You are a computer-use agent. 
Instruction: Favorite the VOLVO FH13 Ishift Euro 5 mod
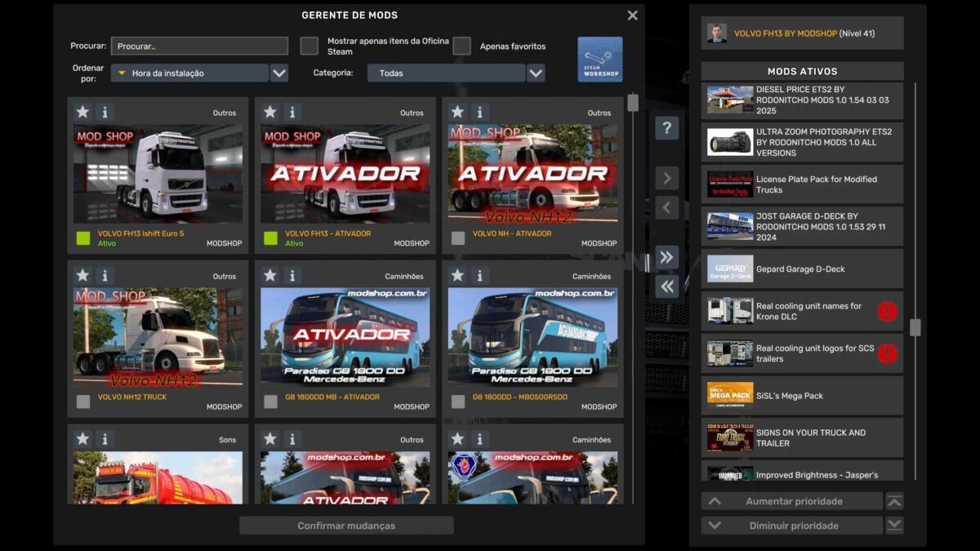point(82,113)
